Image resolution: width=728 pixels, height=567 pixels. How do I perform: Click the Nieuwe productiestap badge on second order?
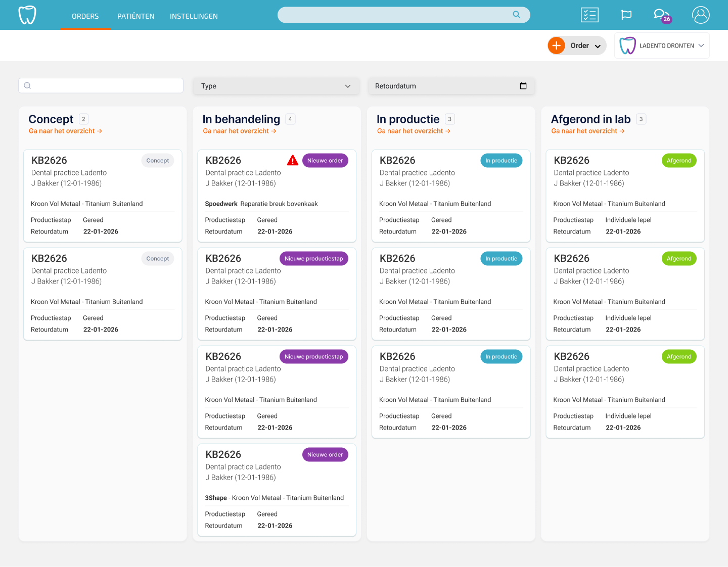click(313, 259)
